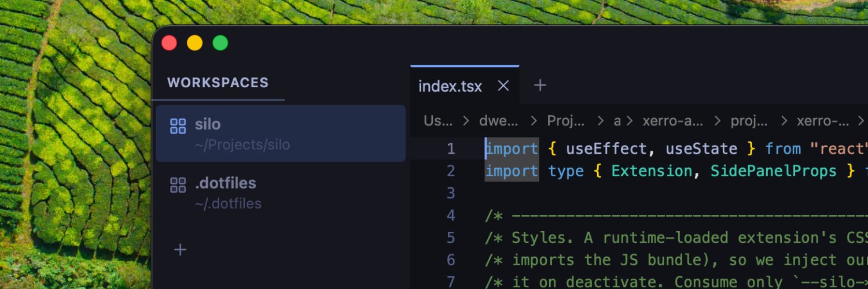The image size is (868, 289).
Task: Click the 'xerro-...' breadcrumb at the end
Action: click(823, 121)
